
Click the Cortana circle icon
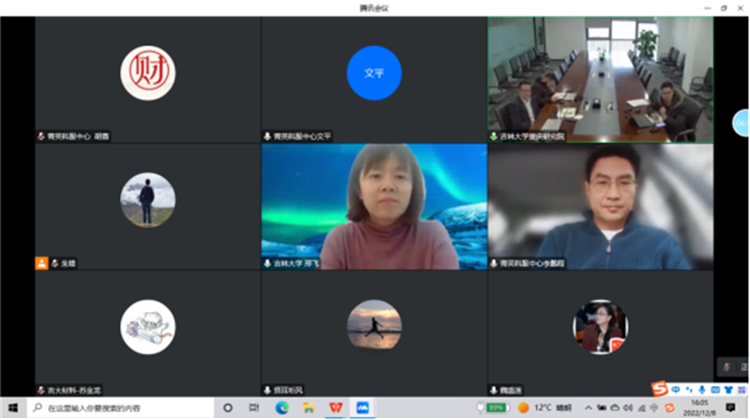point(228,408)
